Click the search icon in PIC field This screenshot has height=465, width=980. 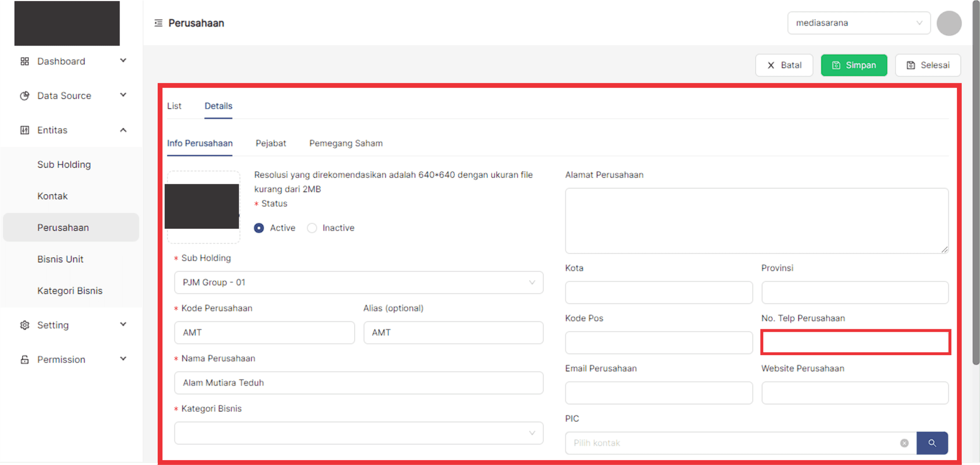coord(932,443)
